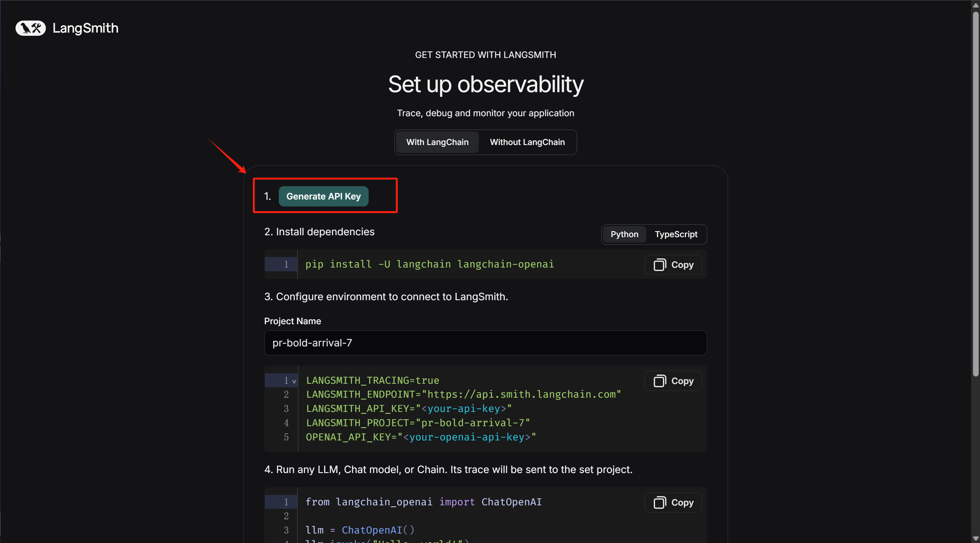Click the "4. Run any LLM" step heading

point(448,470)
